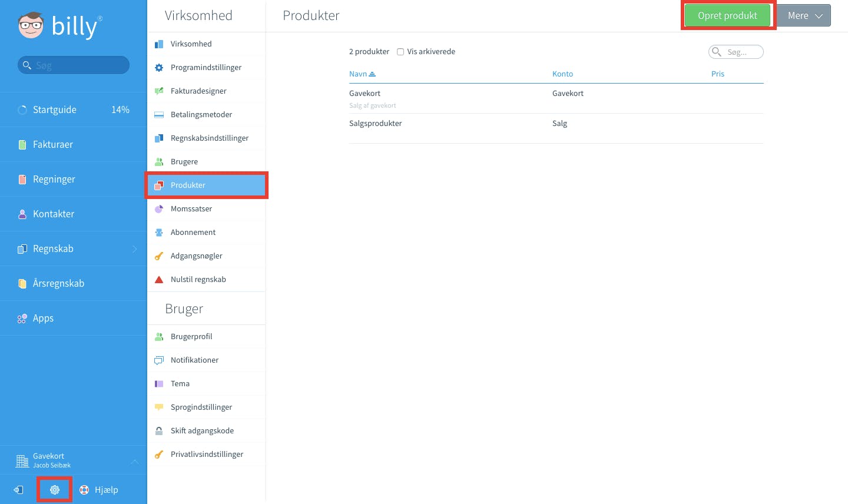848x504 pixels.
Task: Open Regnskabsindstillinger settings page
Action: pyautogui.click(x=206, y=138)
